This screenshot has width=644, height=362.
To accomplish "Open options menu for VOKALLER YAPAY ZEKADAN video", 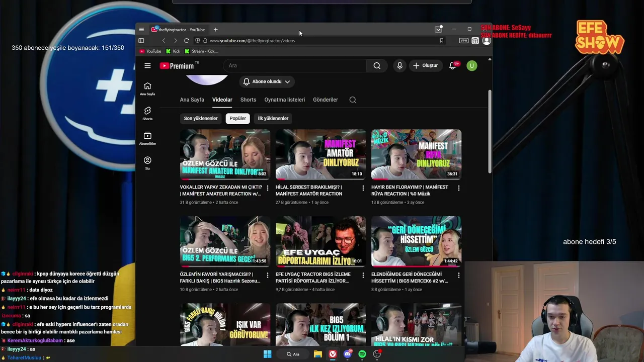I will (x=268, y=188).
